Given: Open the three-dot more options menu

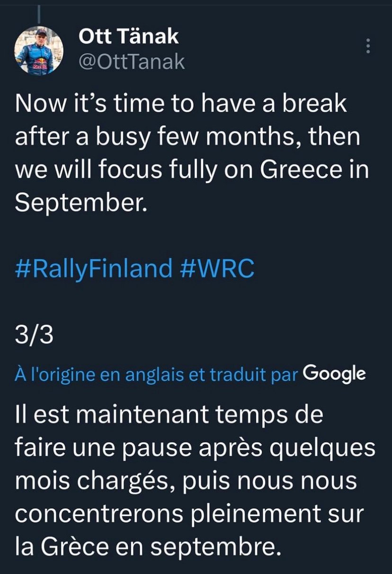Looking at the screenshot, I should click(369, 46).
